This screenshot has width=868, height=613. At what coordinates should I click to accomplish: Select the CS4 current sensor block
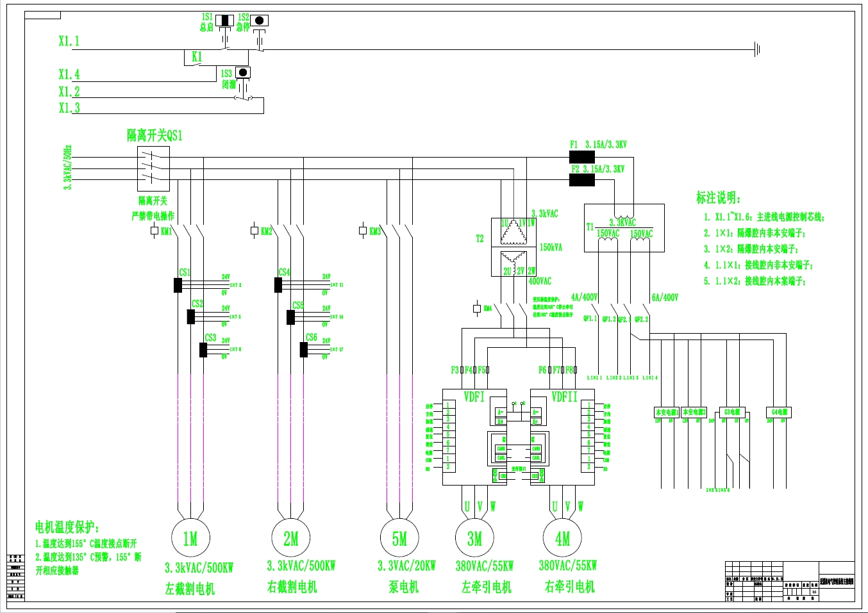click(278, 285)
